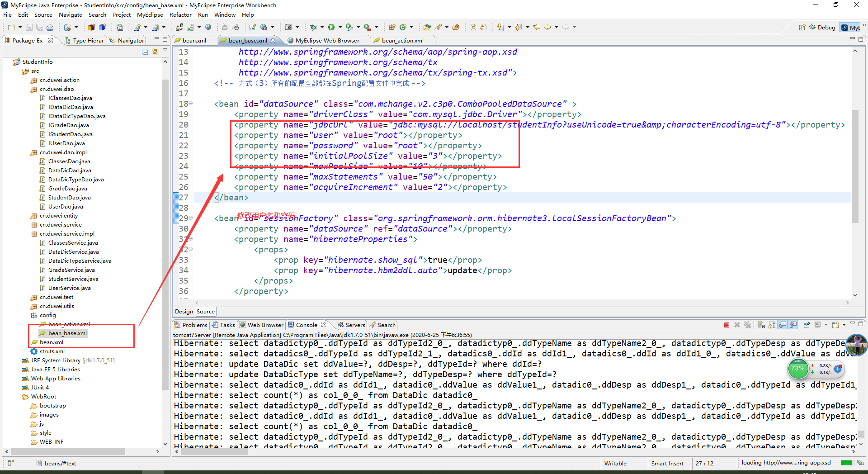Screen dimensions: 868x474
Task: Switch to the Design view tab
Action: 184,311
